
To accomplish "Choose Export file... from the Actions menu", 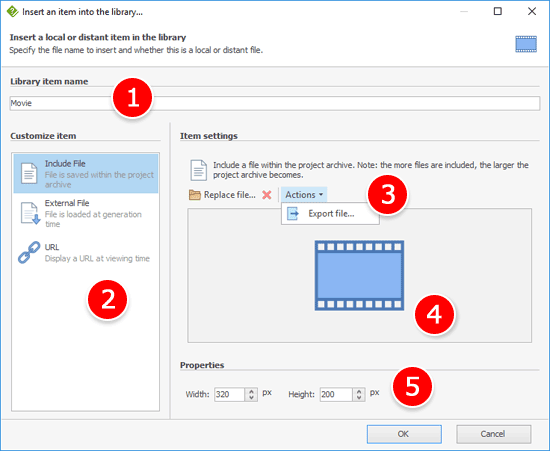I will click(330, 214).
